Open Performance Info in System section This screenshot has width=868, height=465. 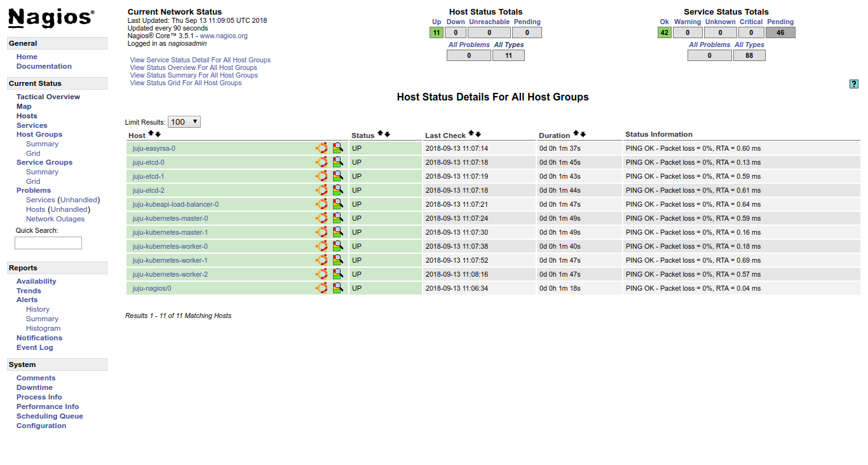click(x=48, y=406)
